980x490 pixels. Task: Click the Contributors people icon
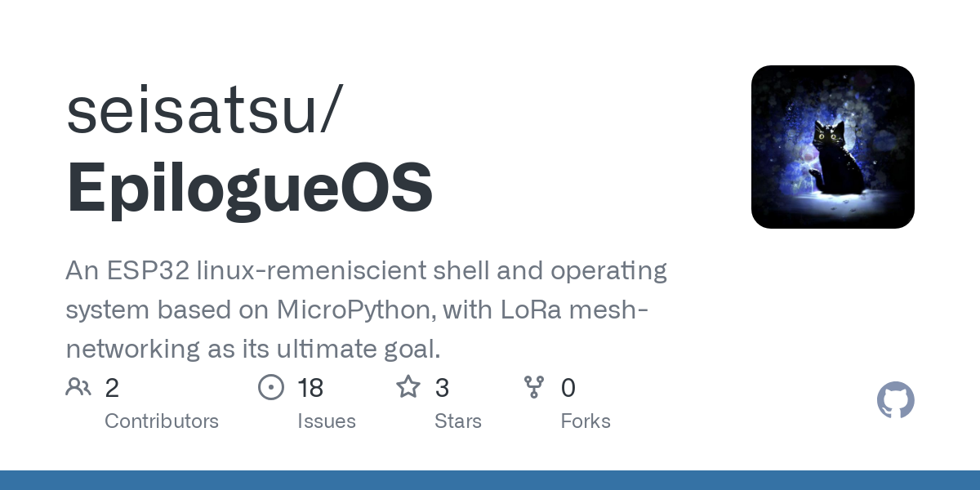pyautogui.click(x=78, y=387)
